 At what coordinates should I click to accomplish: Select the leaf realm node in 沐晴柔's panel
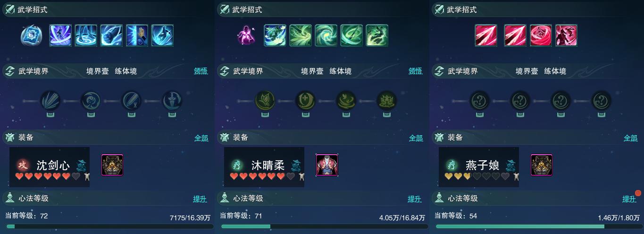point(265,101)
